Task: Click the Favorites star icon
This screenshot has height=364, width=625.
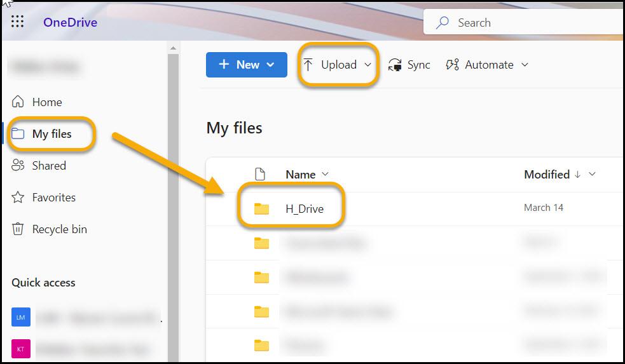Action: click(18, 198)
